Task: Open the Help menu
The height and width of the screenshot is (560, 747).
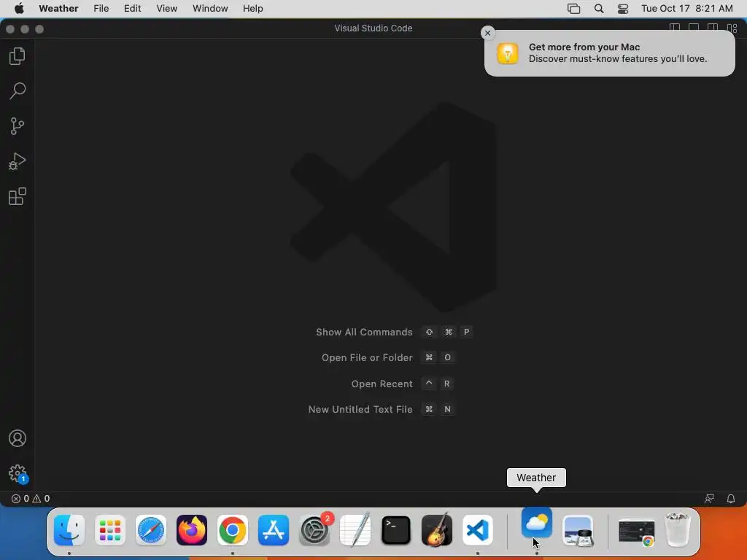Action: 252,8
